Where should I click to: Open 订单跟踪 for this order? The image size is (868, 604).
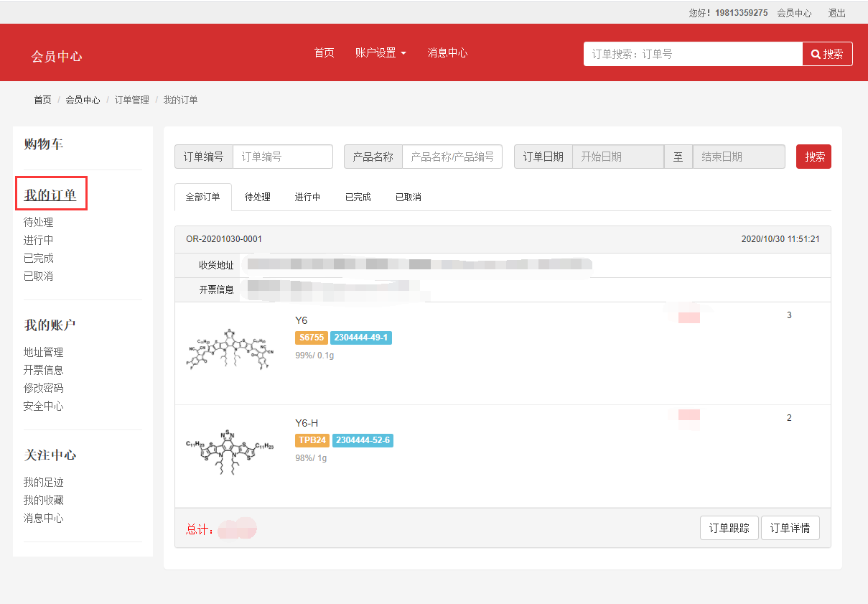tap(729, 528)
